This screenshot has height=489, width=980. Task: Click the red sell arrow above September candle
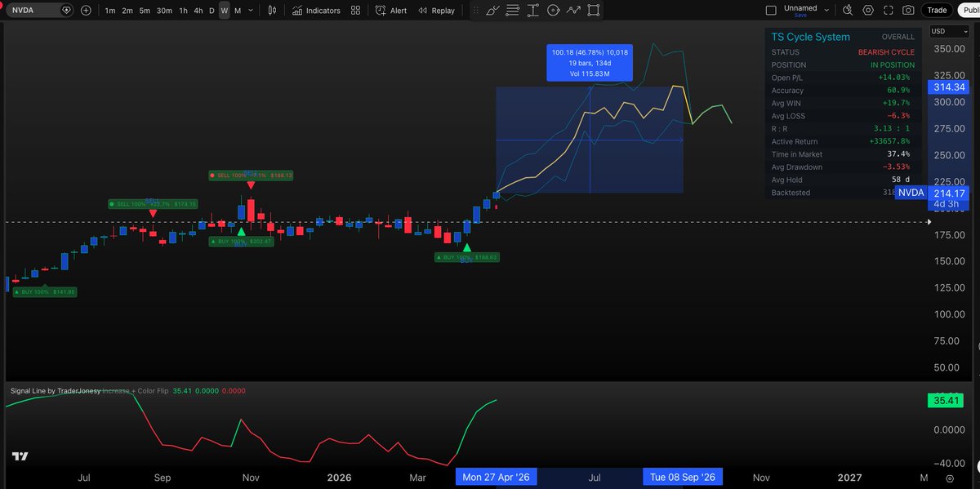click(x=153, y=214)
